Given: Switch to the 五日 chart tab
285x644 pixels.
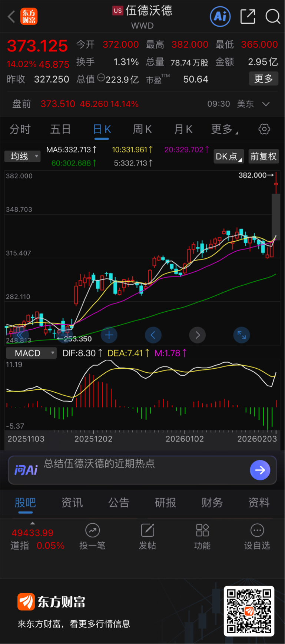Looking at the screenshot, I should pos(60,129).
